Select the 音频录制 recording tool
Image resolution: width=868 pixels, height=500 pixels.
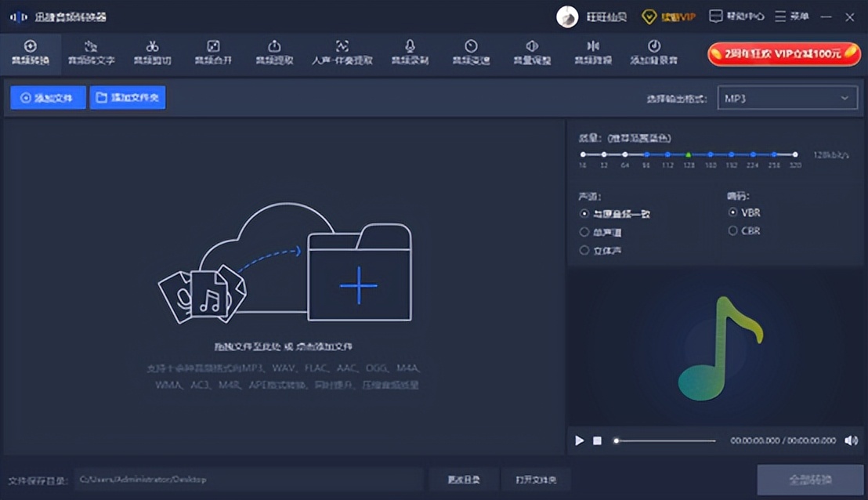click(x=410, y=52)
